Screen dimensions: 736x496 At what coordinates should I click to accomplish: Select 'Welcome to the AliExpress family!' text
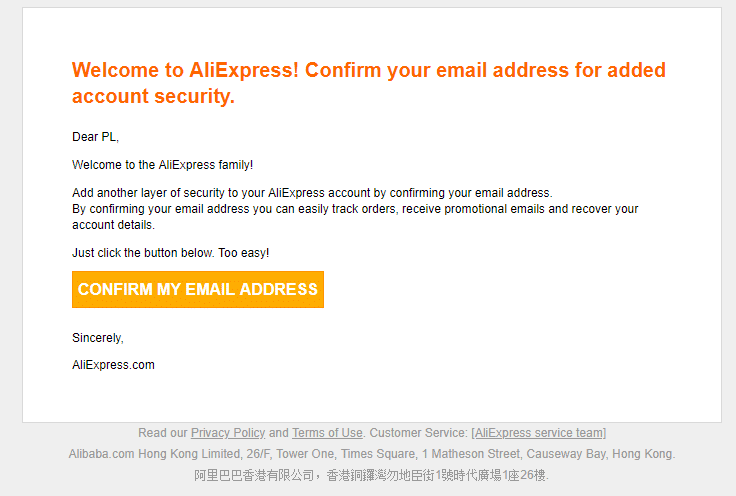click(x=162, y=165)
